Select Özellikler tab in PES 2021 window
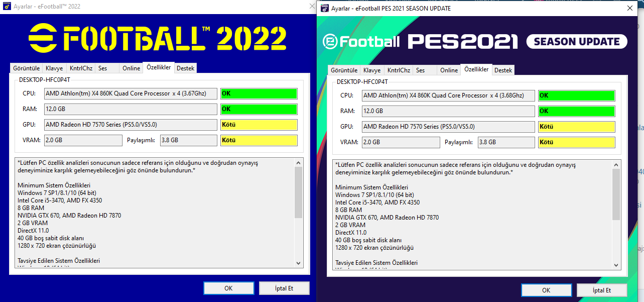This screenshot has height=302, width=644. pyautogui.click(x=476, y=69)
